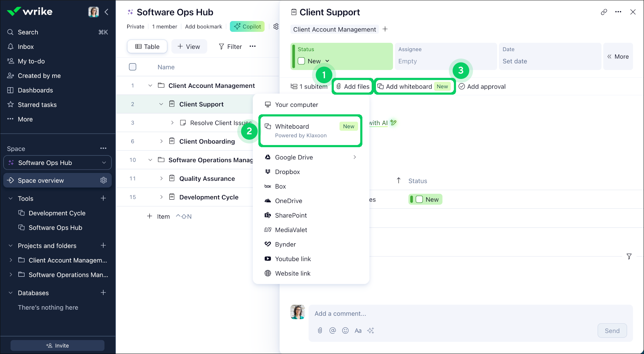Open the space settings gear beside Space overview
644x354 pixels.
tap(104, 180)
